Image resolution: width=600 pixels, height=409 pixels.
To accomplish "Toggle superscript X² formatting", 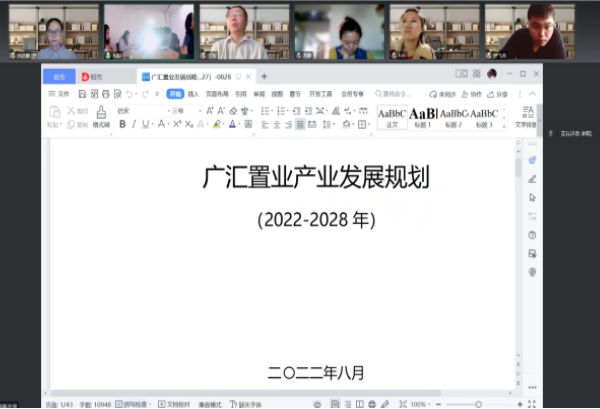I will [177, 124].
